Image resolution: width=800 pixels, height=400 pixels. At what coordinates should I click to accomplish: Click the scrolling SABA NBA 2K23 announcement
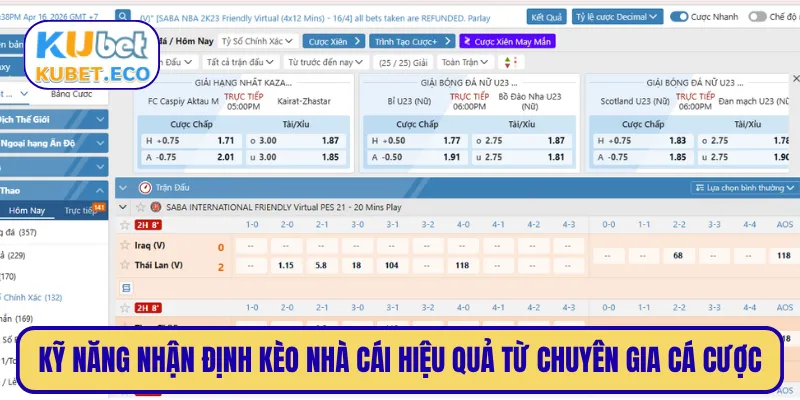tap(315, 18)
